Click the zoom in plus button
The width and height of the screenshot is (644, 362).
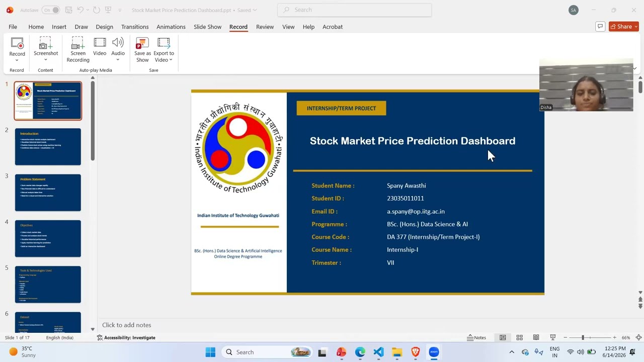click(x=614, y=338)
